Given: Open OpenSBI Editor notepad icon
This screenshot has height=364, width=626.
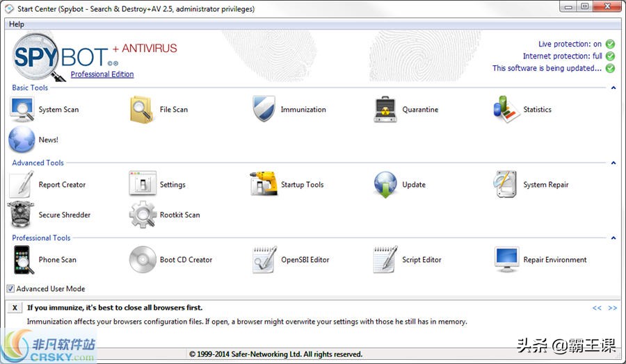Looking at the screenshot, I should click(264, 260).
